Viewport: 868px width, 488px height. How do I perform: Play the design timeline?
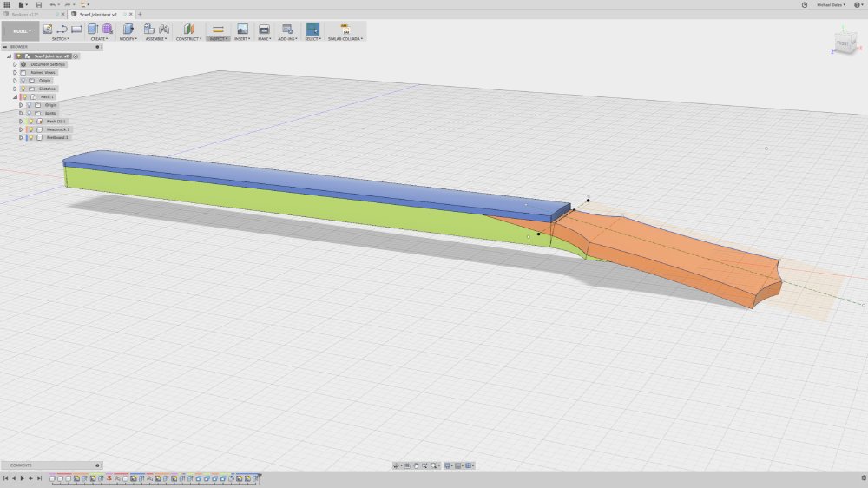click(x=23, y=478)
